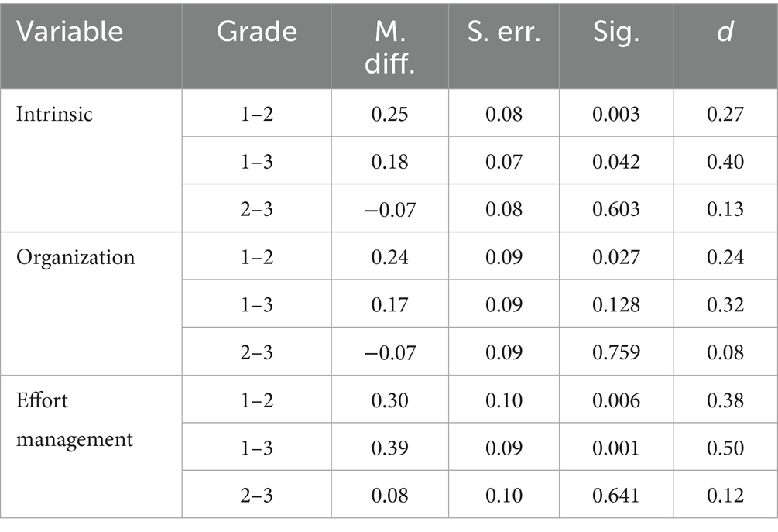
Task: Click the 0.50 effect size cell
Action: pyautogui.click(x=725, y=448)
